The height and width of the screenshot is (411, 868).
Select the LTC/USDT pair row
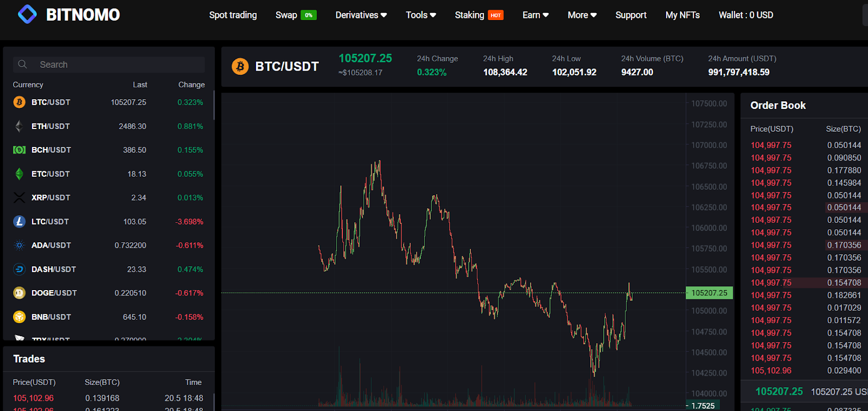[108, 221]
